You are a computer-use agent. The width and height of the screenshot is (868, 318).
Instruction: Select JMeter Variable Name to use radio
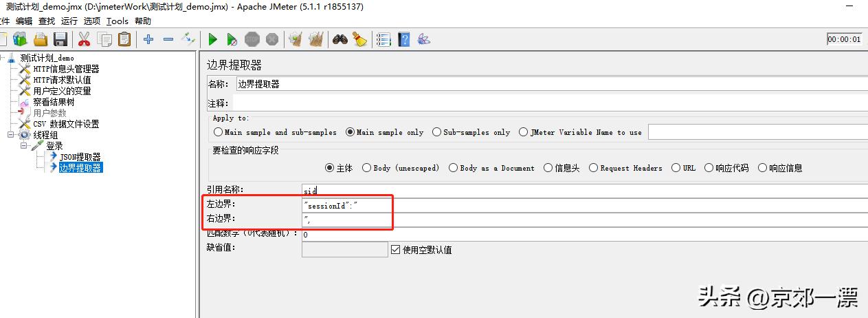click(524, 132)
